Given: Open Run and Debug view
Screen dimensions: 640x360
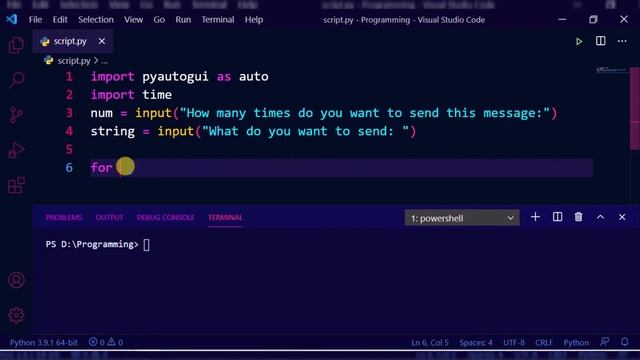Looking at the screenshot, I should pos(16,150).
